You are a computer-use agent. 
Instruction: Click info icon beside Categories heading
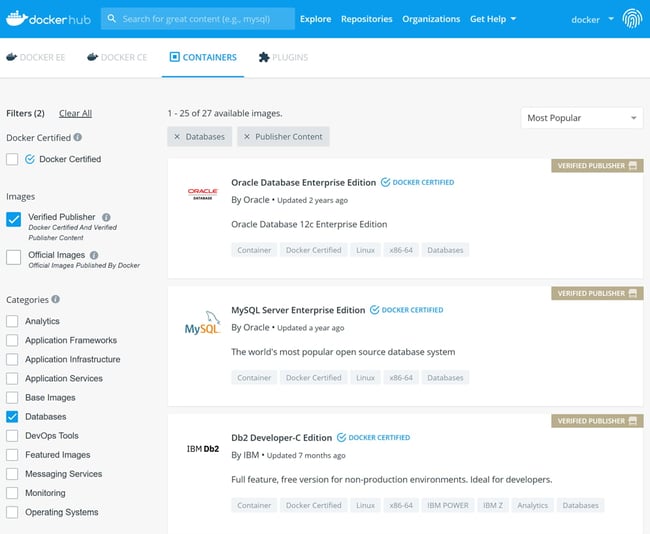[56, 299]
